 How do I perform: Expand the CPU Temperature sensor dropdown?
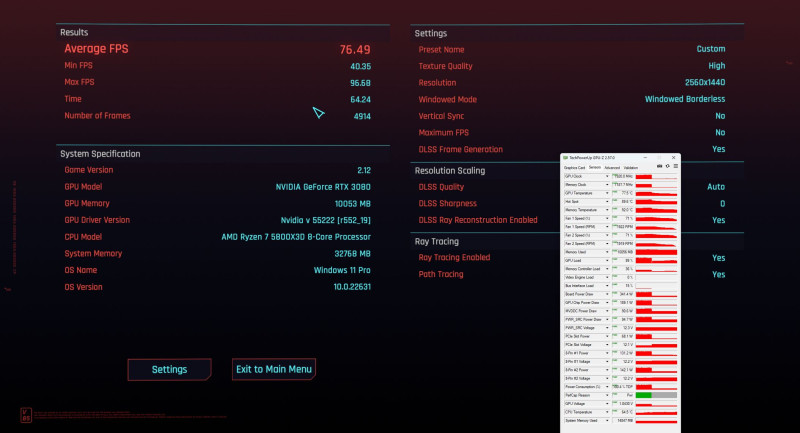(x=607, y=412)
